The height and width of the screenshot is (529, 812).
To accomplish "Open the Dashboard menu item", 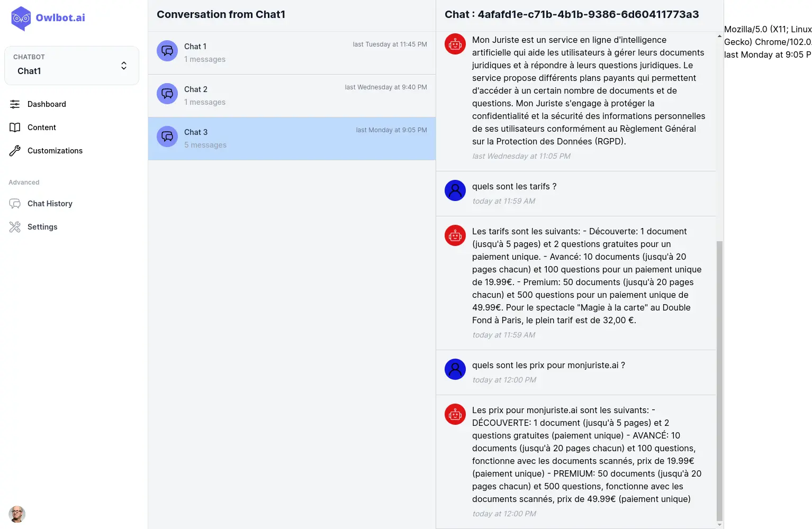I will click(x=47, y=104).
